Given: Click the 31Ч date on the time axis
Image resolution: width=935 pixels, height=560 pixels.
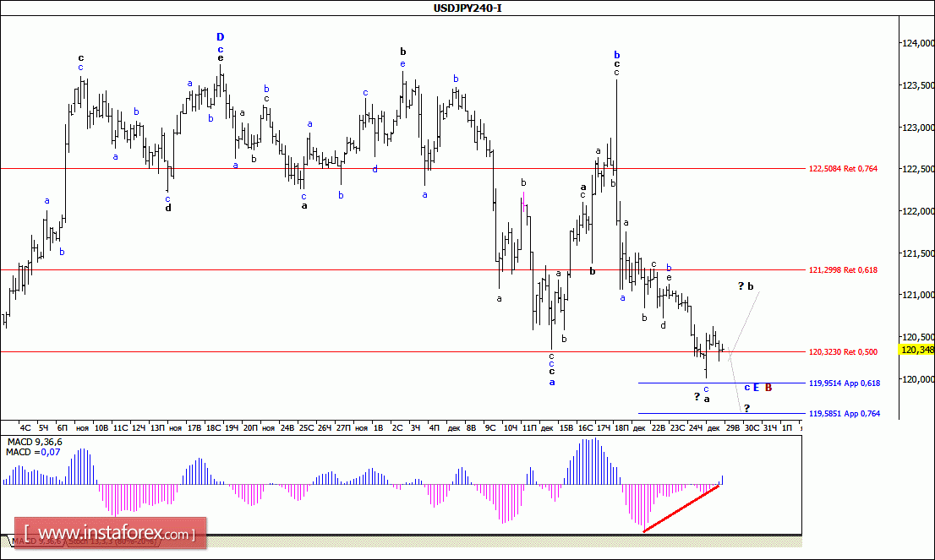Looking at the screenshot, I should tap(770, 427).
